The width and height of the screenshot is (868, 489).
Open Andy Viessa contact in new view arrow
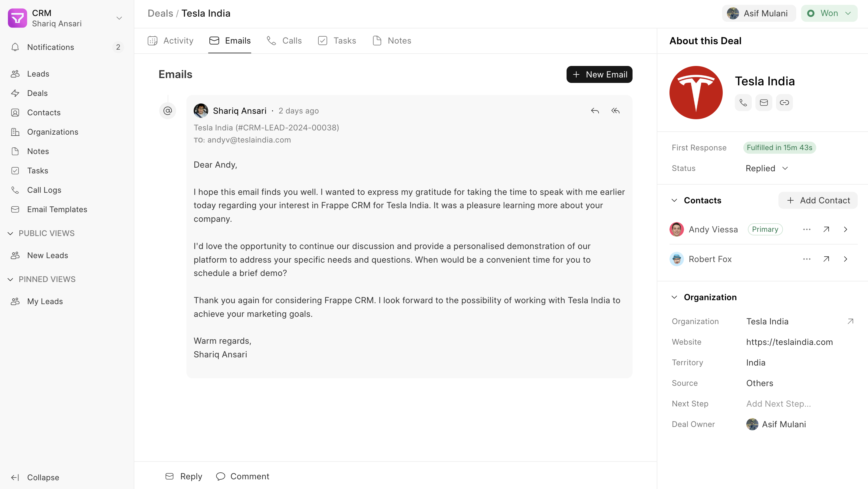pos(826,229)
